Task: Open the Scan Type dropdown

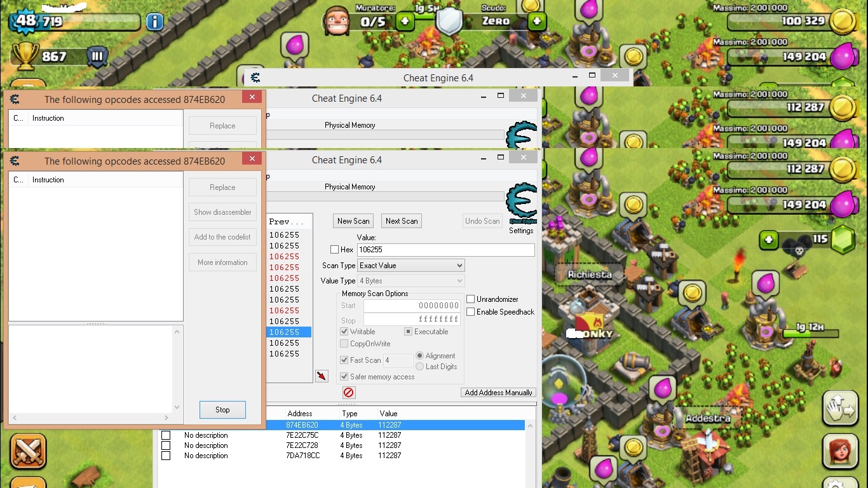Action: [410, 266]
